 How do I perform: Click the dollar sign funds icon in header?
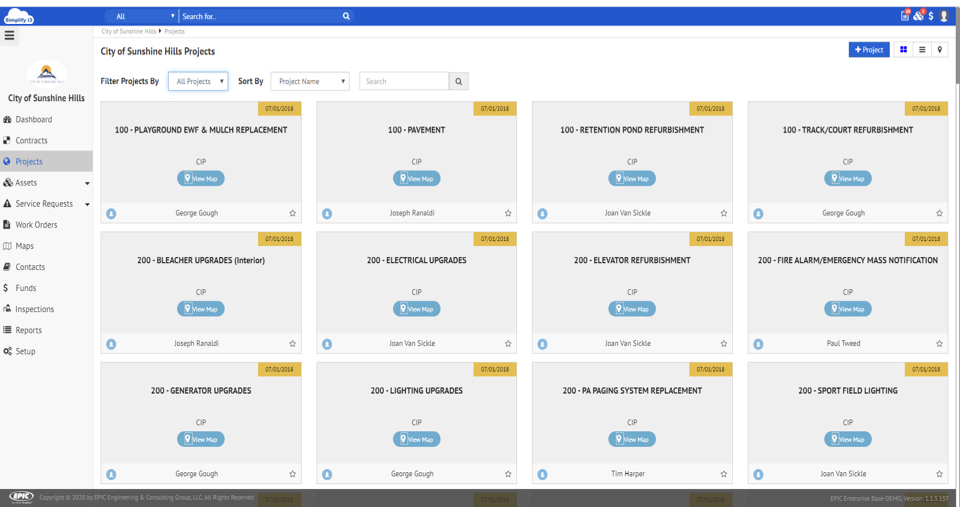pos(931,16)
